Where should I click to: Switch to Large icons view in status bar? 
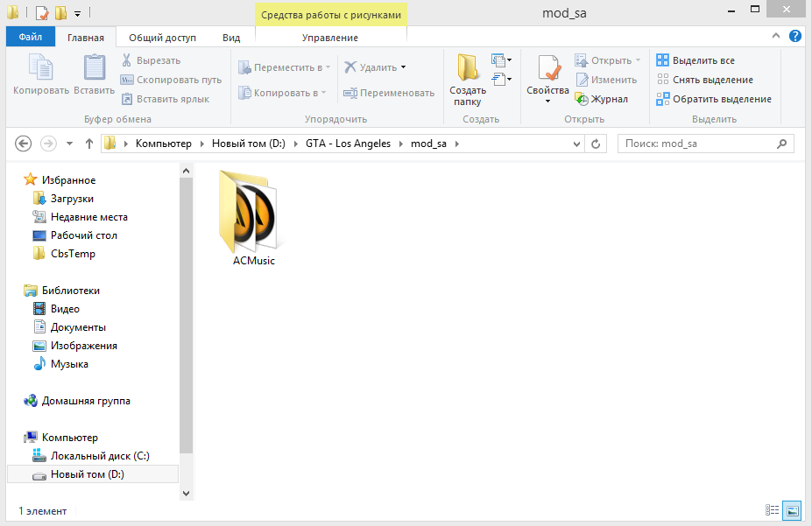click(x=792, y=510)
